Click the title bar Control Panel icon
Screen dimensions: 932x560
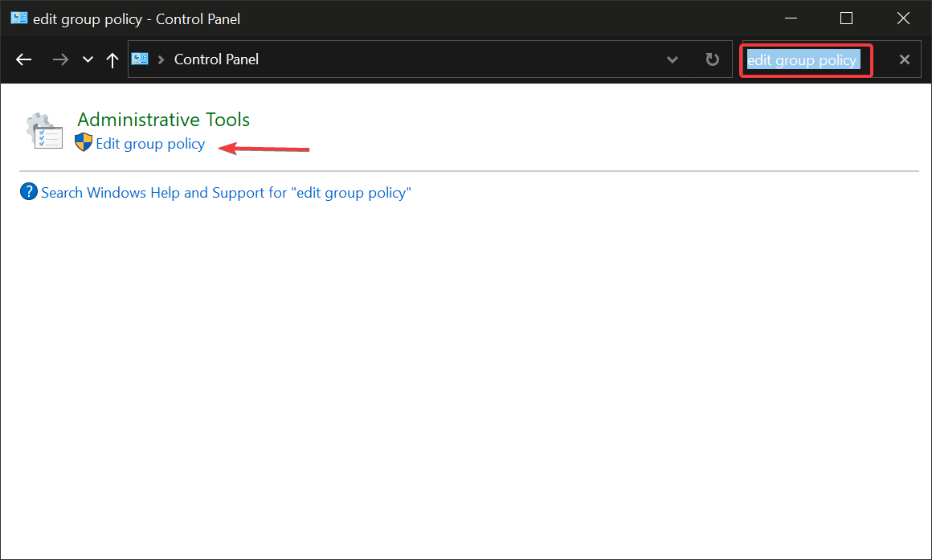(x=18, y=18)
